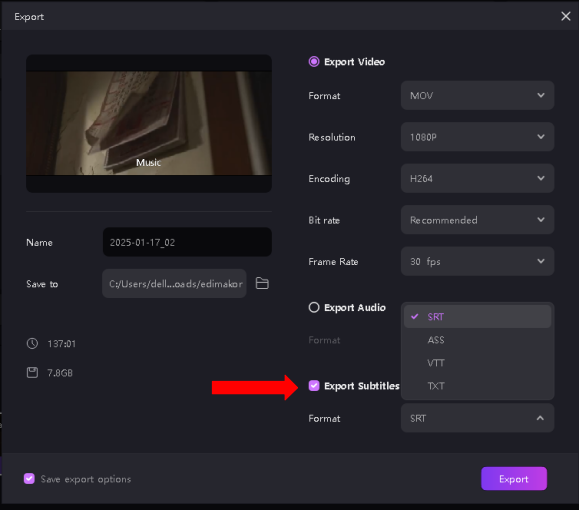Click the Save to path field
Viewport: 579px width, 510px height.
coord(174,284)
